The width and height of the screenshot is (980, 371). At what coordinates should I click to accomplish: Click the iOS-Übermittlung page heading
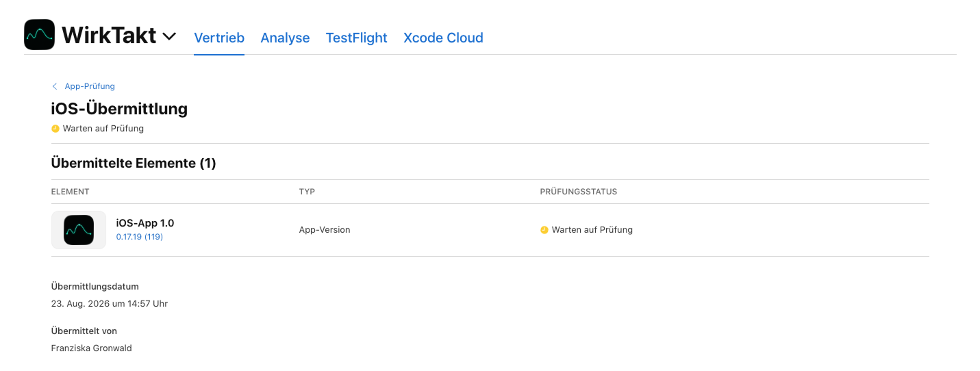[119, 108]
